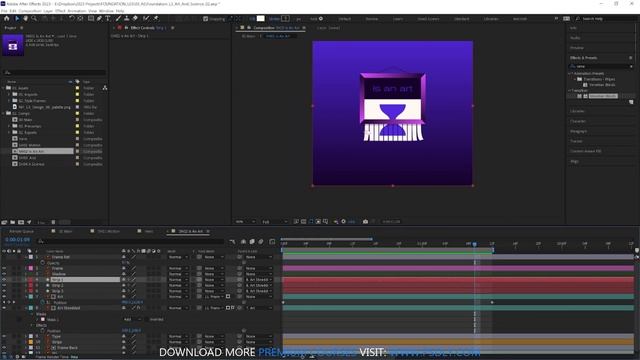Select the Rotation tool
This screenshot has height=360, width=640.
click(x=71, y=18)
